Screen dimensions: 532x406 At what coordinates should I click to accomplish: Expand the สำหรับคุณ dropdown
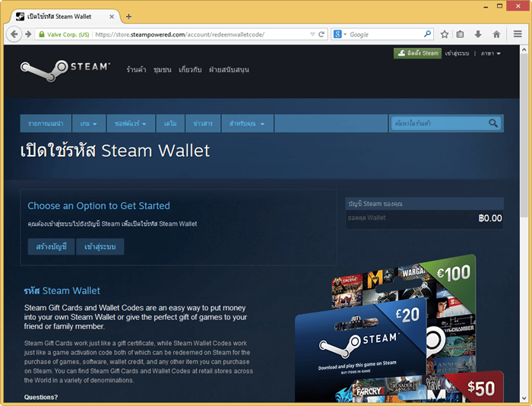247,123
